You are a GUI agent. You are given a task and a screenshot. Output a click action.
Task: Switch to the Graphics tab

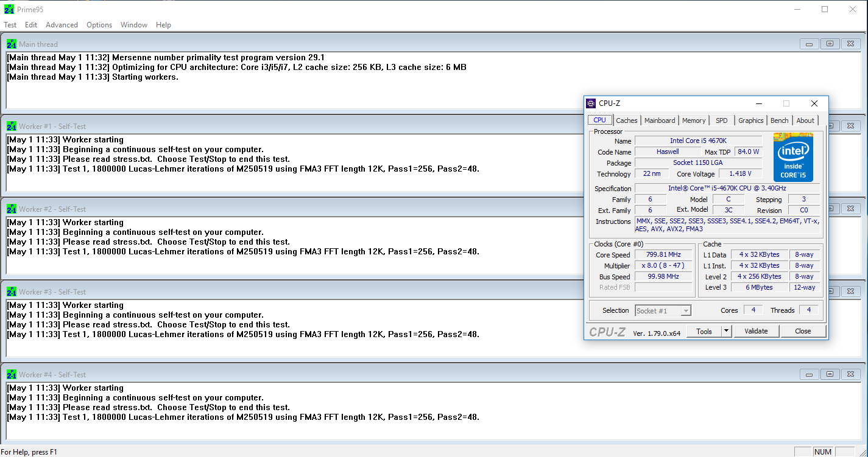pyautogui.click(x=751, y=120)
